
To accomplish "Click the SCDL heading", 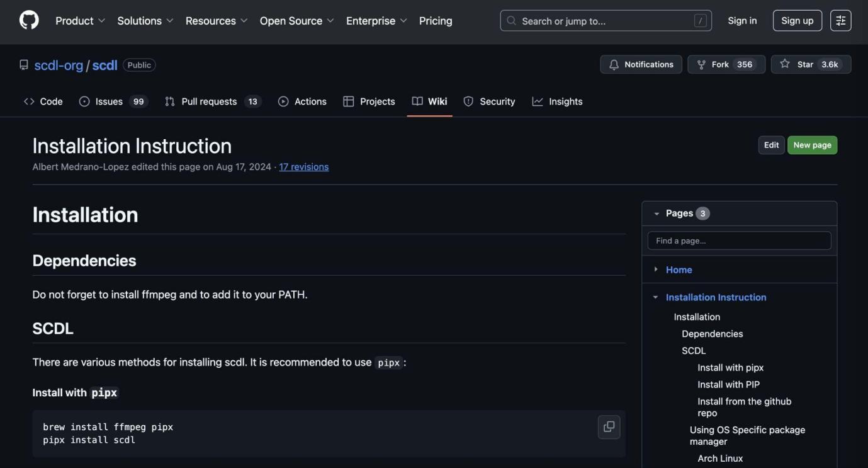I will pyautogui.click(x=53, y=329).
